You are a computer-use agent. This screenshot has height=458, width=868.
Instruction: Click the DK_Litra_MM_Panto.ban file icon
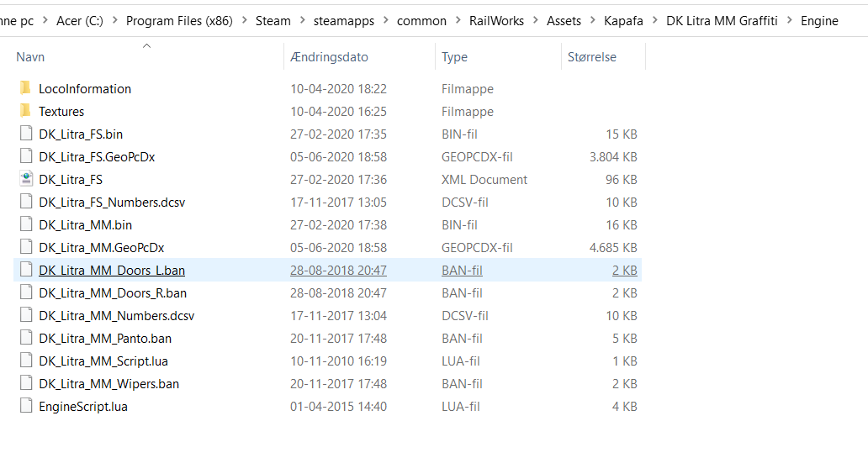[x=25, y=338]
